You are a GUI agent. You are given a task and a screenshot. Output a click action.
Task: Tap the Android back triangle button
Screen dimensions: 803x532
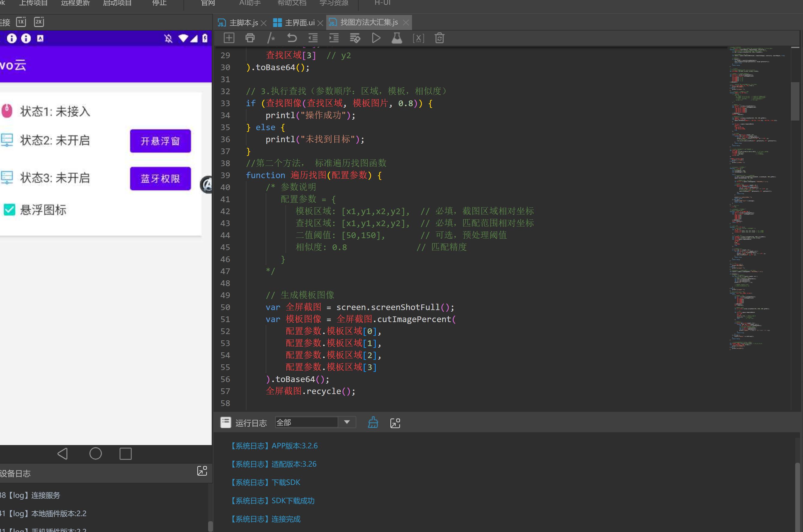(x=62, y=454)
